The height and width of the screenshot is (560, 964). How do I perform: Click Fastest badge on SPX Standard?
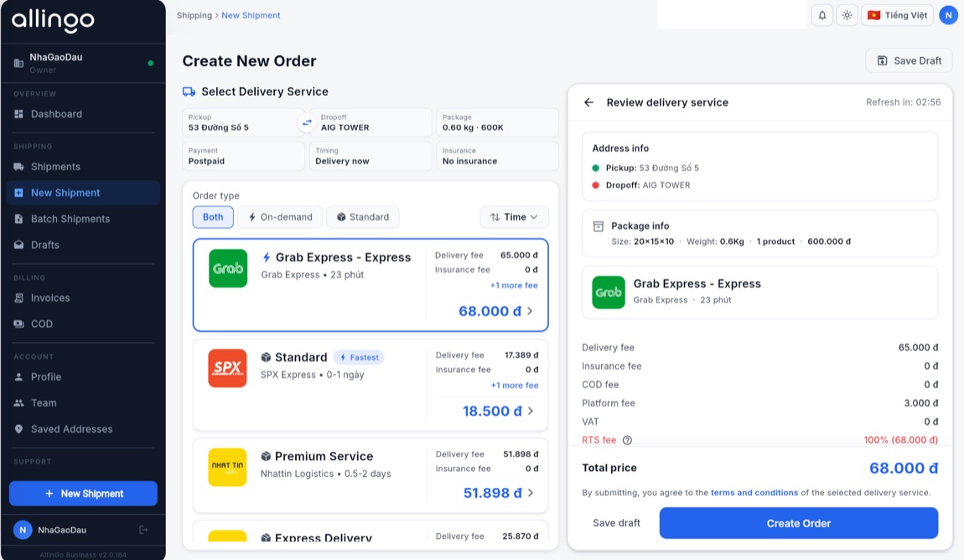click(x=359, y=357)
